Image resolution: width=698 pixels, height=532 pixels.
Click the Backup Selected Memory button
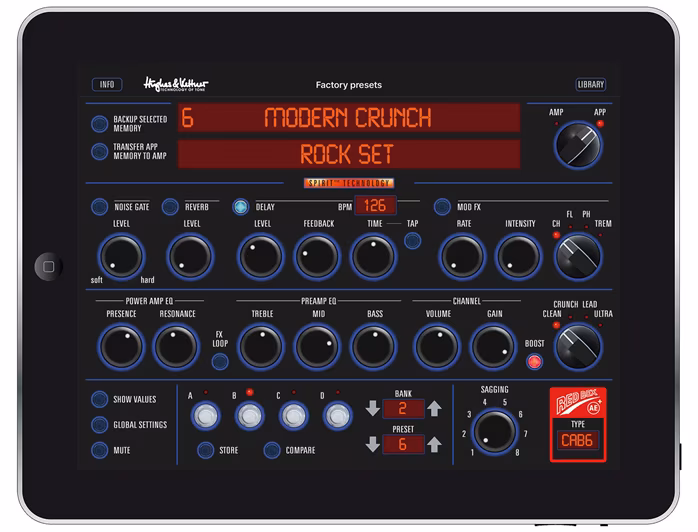tap(99, 124)
